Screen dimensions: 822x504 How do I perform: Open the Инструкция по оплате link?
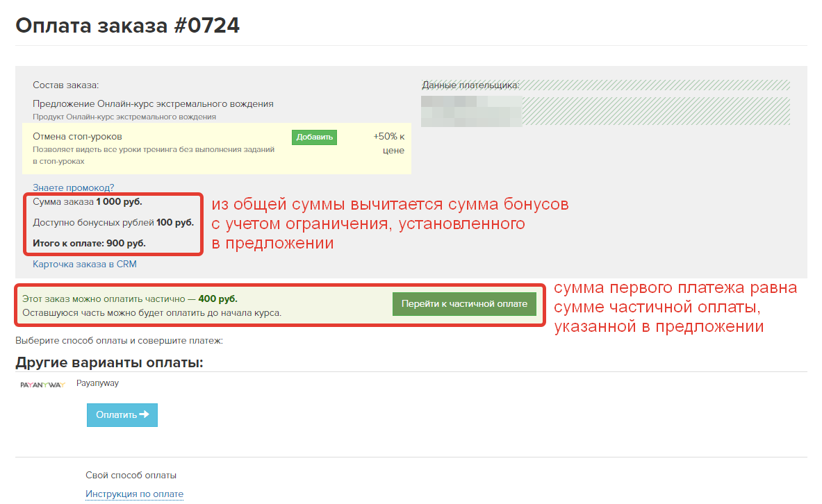pos(134,494)
